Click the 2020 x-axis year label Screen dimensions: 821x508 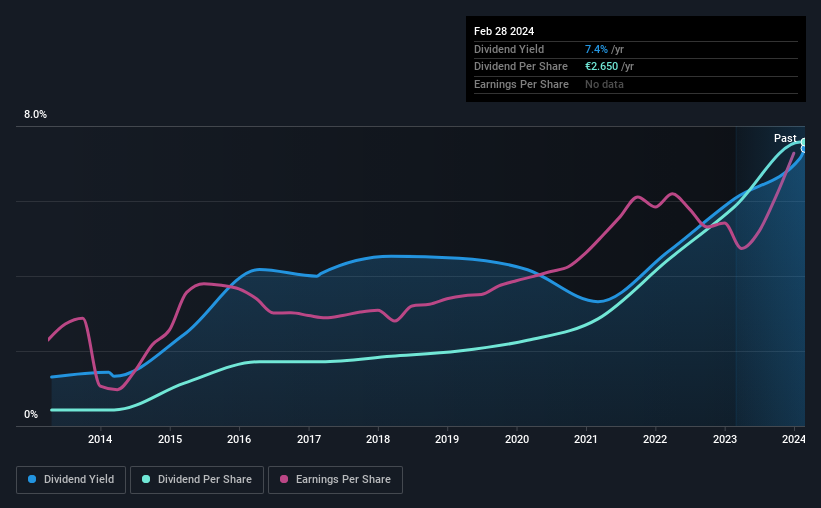[x=517, y=439]
